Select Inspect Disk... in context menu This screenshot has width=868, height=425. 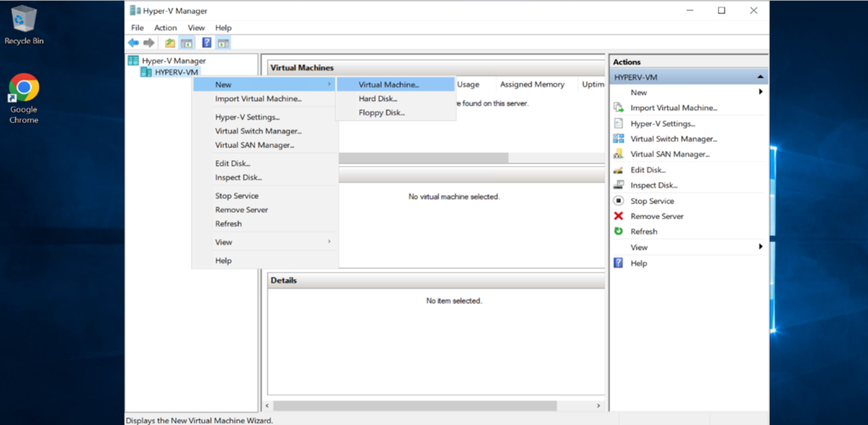[x=264, y=177]
